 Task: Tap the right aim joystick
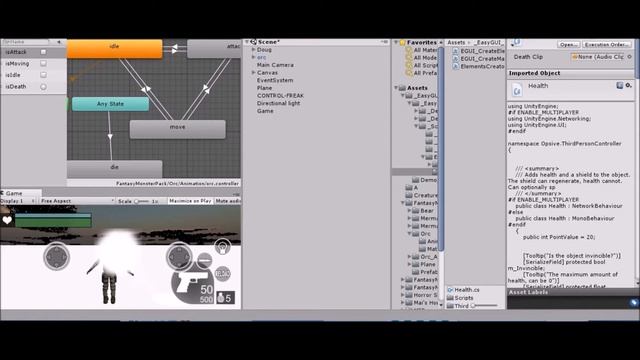(179, 256)
